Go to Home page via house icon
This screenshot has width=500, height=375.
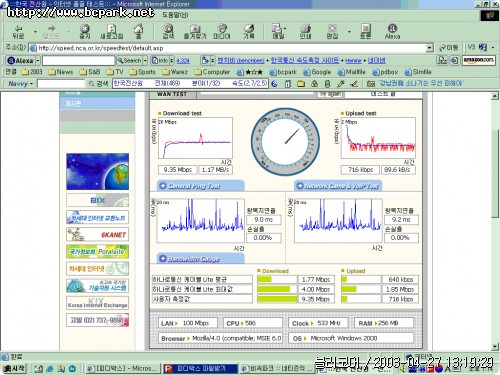click(138, 32)
